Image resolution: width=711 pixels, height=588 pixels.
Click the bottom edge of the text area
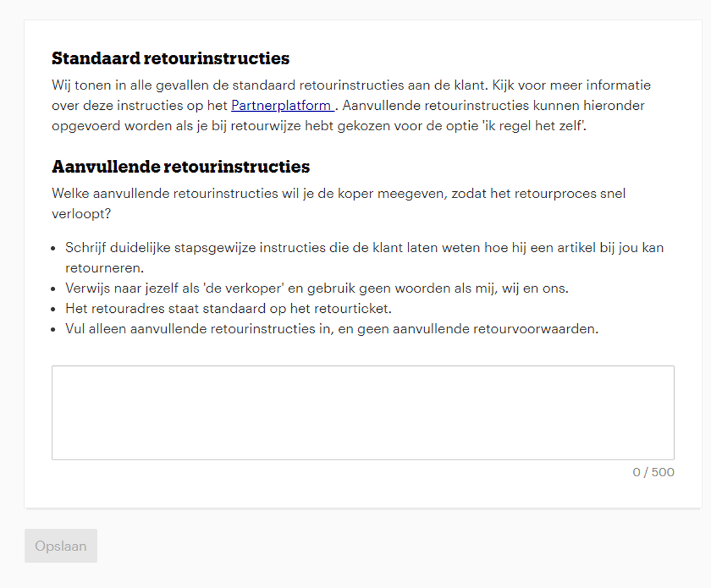pyautogui.click(x=363, y=460)
